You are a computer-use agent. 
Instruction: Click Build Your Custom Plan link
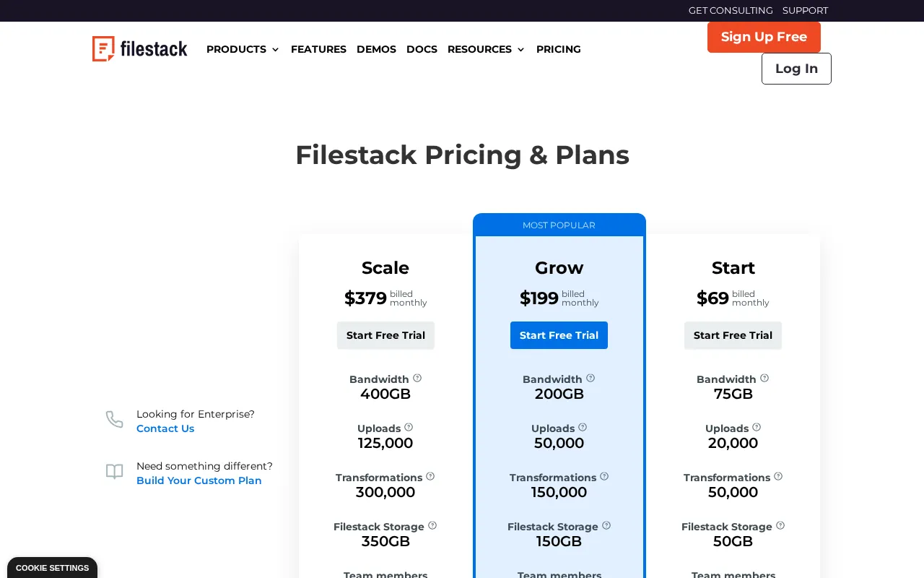(199, 480)
